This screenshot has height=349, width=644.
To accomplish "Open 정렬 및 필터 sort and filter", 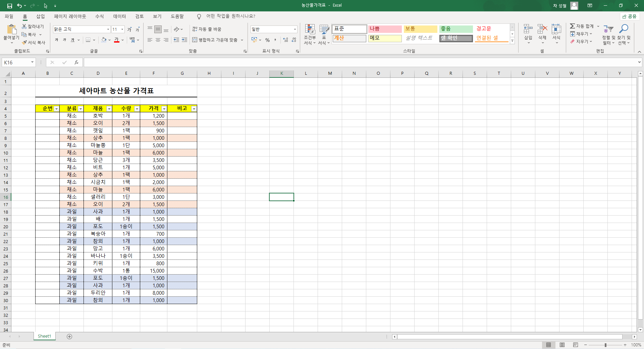I will [x=608, y=35].
